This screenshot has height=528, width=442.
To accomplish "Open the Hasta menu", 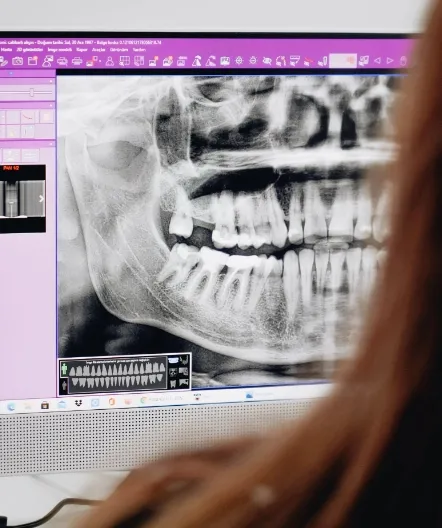I will pyautogui.click(x=6, y=50).
